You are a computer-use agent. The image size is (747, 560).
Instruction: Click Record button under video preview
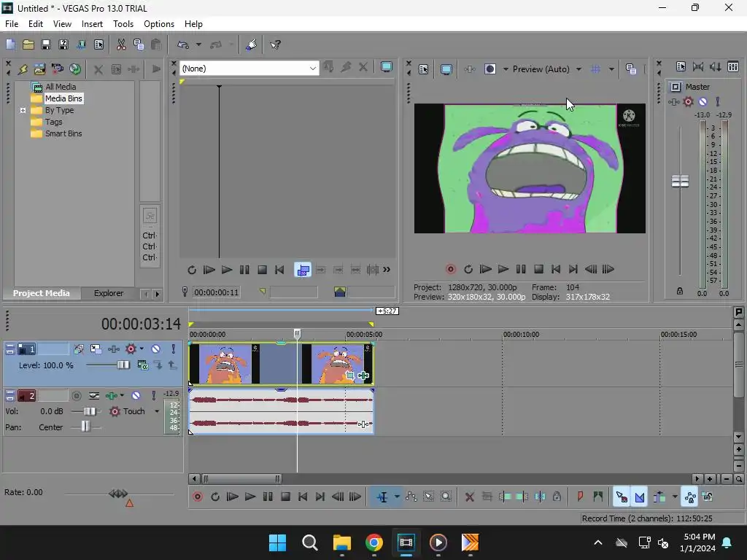[x=451, y=270]
